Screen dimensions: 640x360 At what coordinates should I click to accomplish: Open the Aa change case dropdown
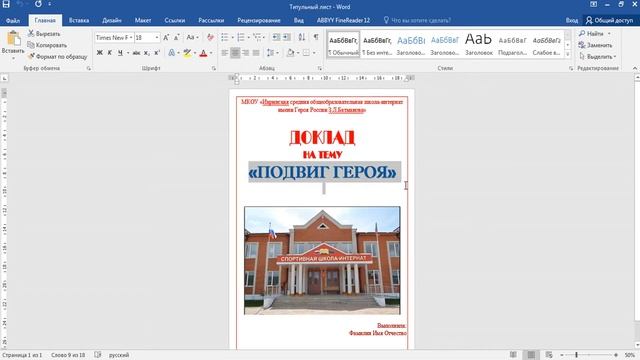[192, 38]
